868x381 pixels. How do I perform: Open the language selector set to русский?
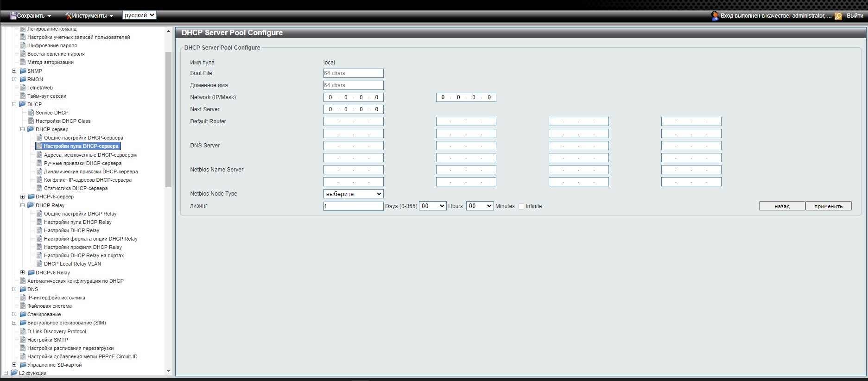click(x=139, y=15)
